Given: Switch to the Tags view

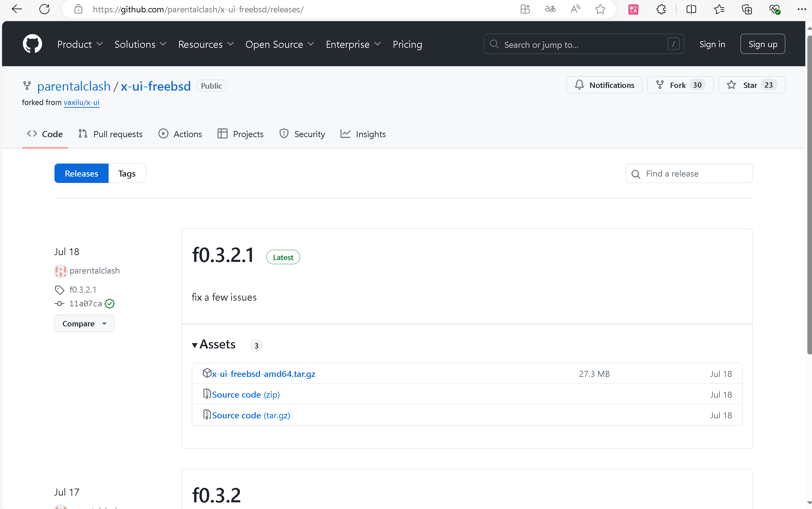Looking at the screenshot, I should (127, 173).
